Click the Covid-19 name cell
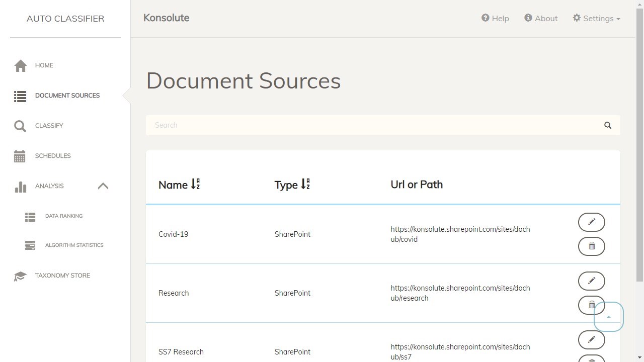 point(174,234)
